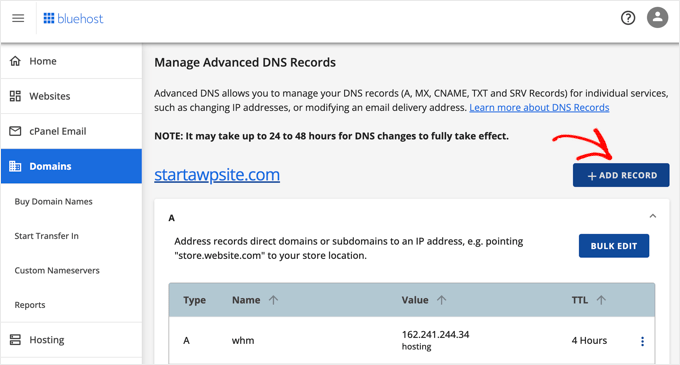Click the Domains building icon

[x=15, y=166]
